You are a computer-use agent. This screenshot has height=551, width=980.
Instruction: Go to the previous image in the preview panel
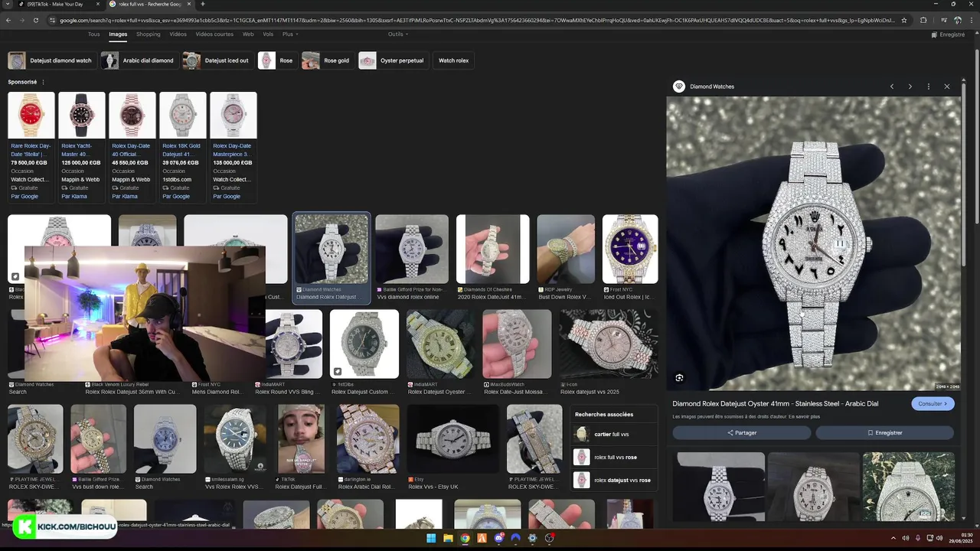[x=892, y=86]
